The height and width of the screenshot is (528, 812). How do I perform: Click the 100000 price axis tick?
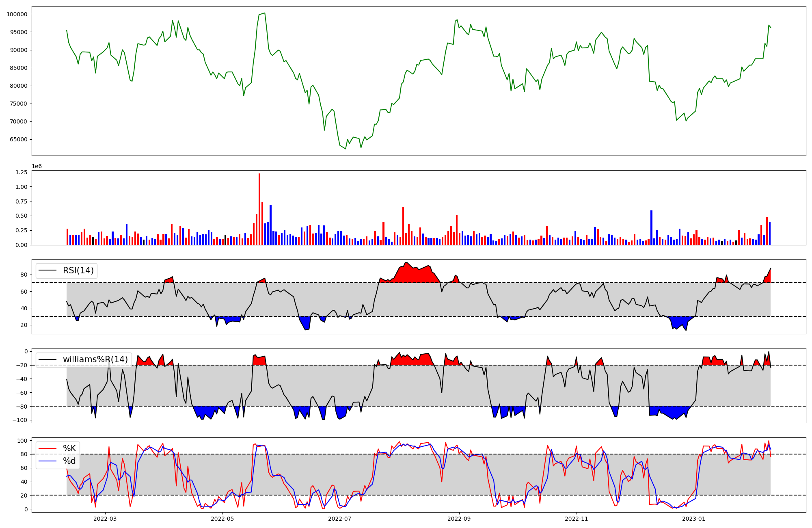click(17, 14)
